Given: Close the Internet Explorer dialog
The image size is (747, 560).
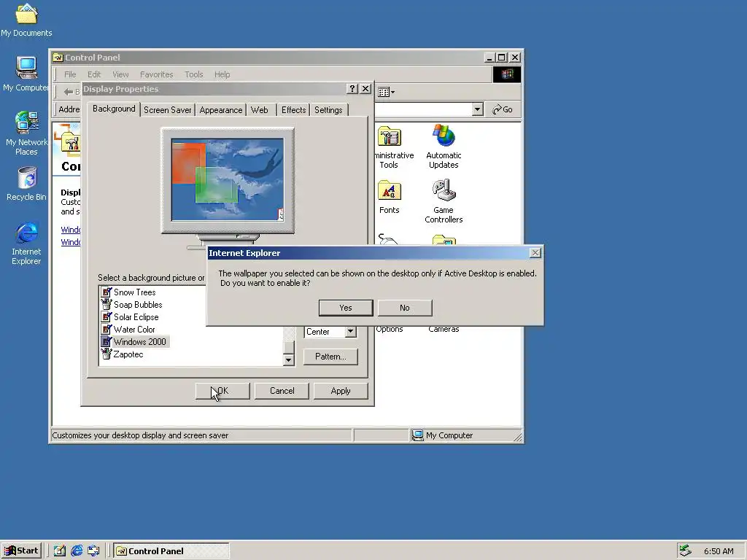Looking at the screenshot, I should tap(535, 253).
